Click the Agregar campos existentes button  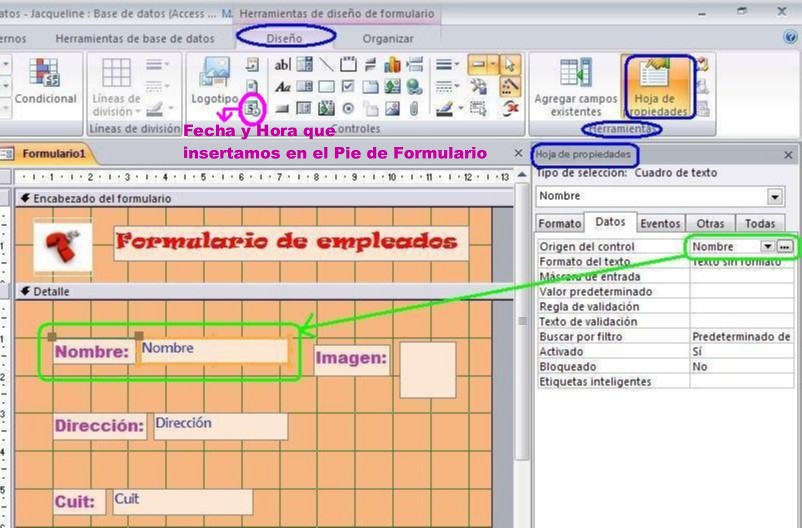tap(575, 87)
